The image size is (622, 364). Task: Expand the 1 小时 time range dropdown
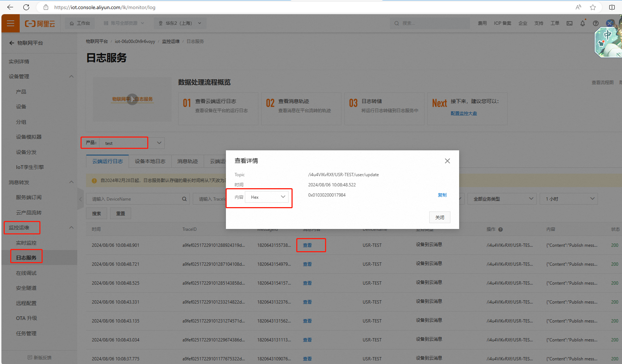pos(568,199)
